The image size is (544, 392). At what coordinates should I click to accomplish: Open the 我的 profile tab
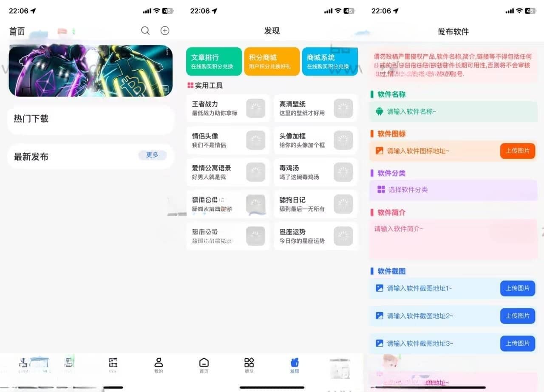click(159, 365)
